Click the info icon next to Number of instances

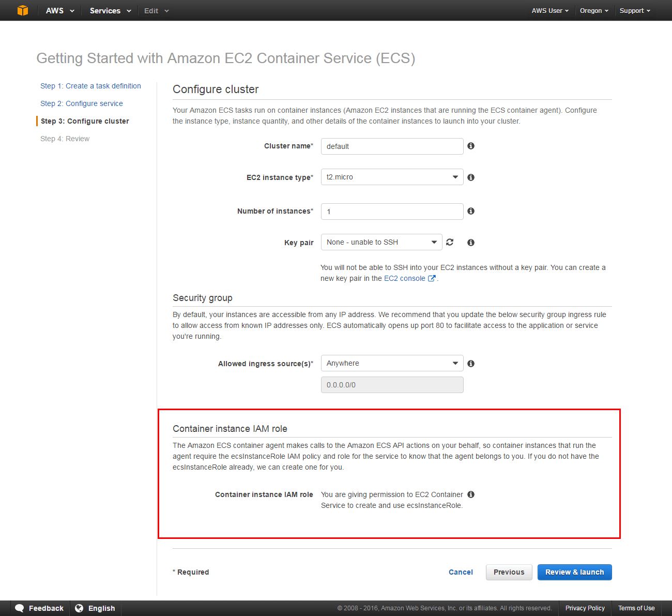[470, 211]
